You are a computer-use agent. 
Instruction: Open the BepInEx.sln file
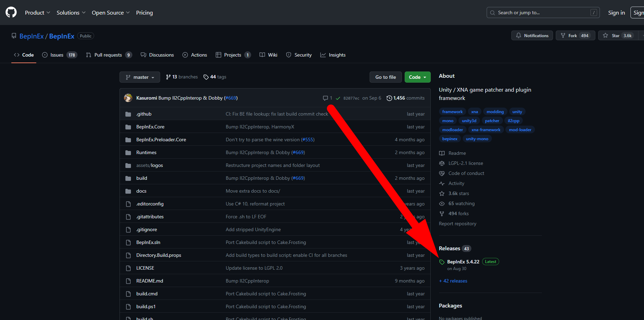point(148,243)
